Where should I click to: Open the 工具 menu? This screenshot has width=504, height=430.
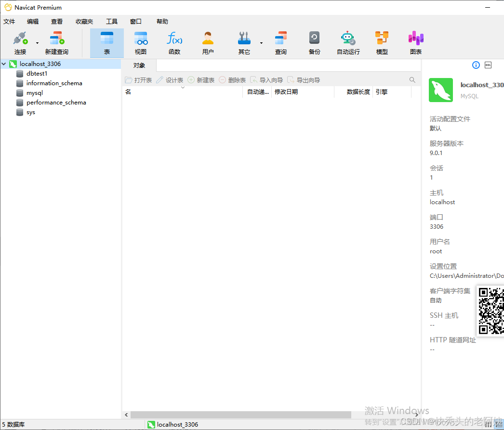click(112, 21)
